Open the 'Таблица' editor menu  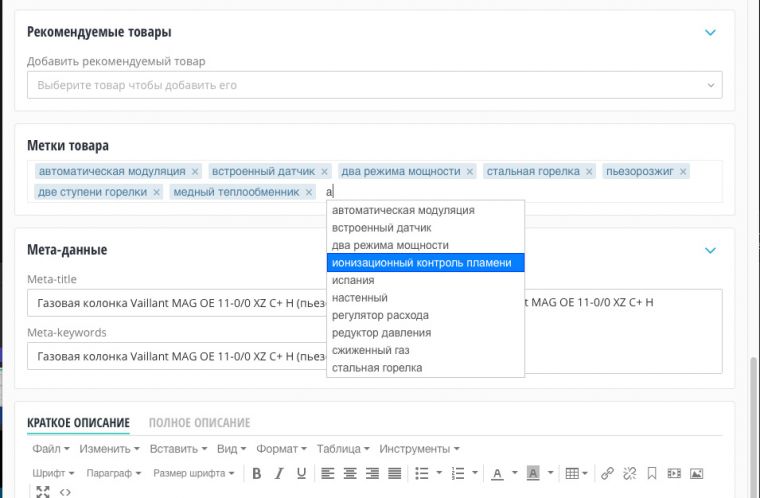click(x=342, y=449)
